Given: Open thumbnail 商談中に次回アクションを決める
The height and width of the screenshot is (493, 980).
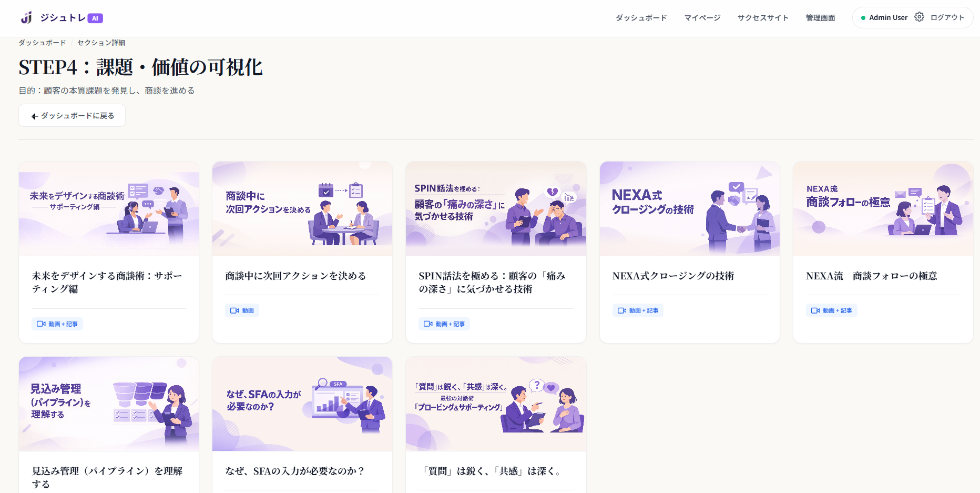Looking at the screenshot, I should pyautogui.click(x=302, y=209).
